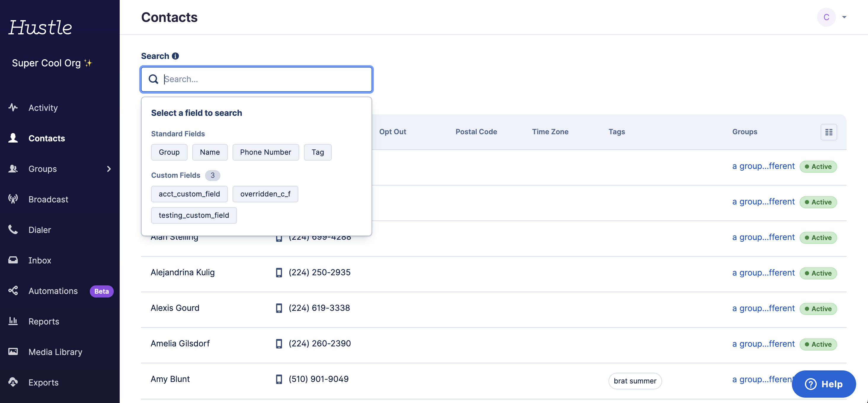Viewport: 868px width, 403px height.
Task: Click contact name Alejandrina Kulig
Action: pyautogui.click(x=182, y=272)
